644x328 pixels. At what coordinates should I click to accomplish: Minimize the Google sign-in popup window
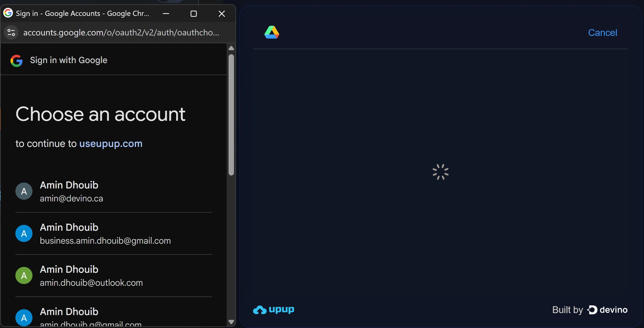tap(166, 13)
